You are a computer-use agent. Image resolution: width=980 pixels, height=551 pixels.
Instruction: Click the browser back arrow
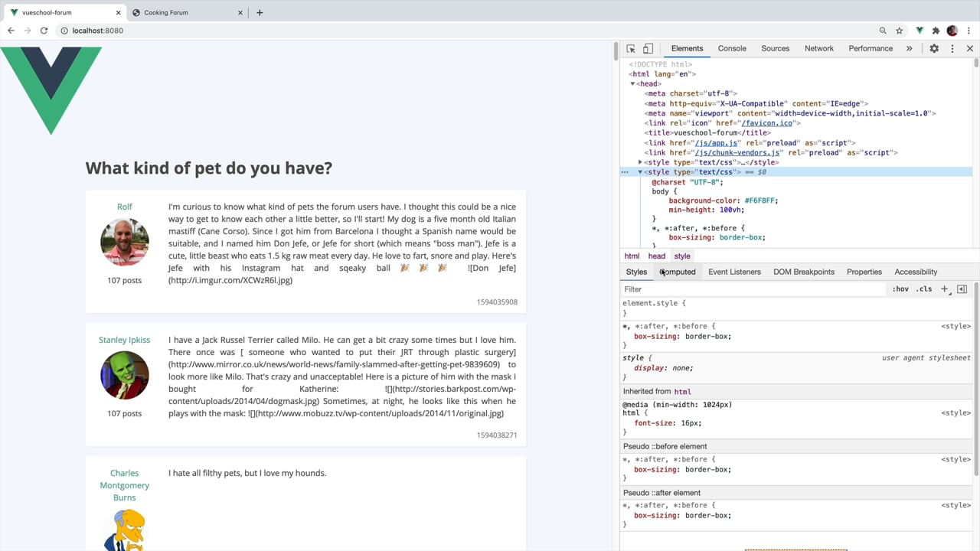[x=11, y=31]
